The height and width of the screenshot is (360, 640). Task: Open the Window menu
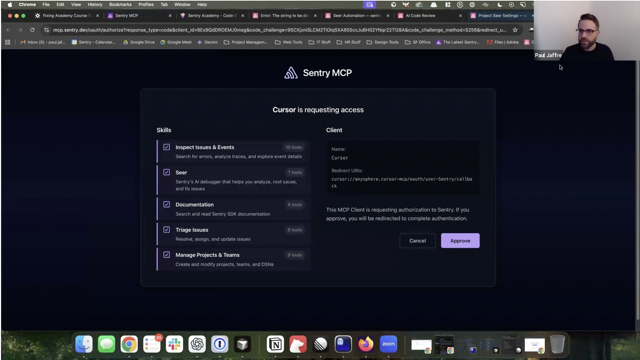(182, 4)
